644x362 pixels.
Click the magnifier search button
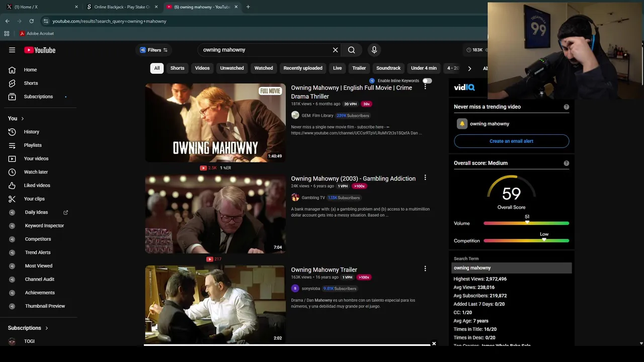[x=351, y=50]
